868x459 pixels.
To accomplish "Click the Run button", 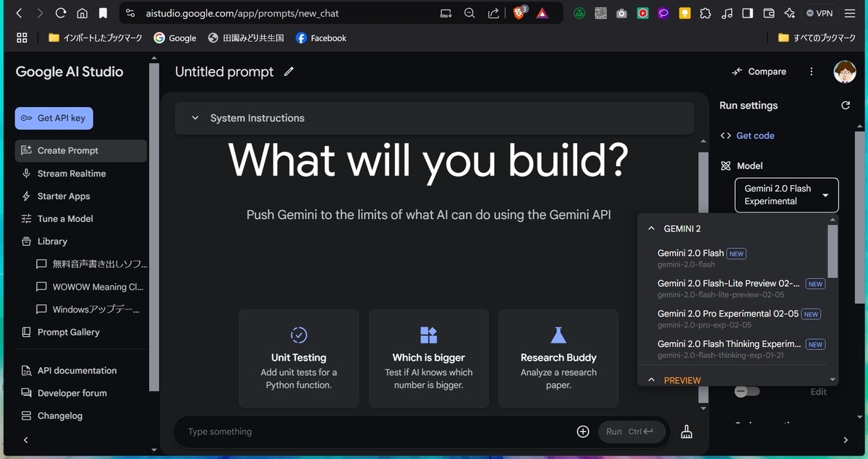I will (x=631, y=432).
